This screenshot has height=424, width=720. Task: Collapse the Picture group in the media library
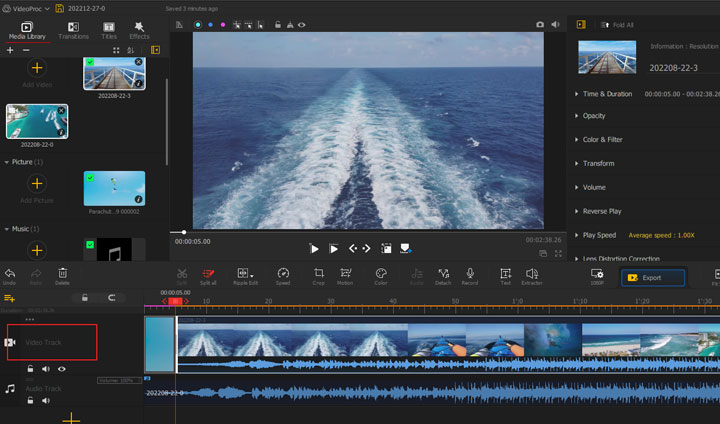(8, 161)
